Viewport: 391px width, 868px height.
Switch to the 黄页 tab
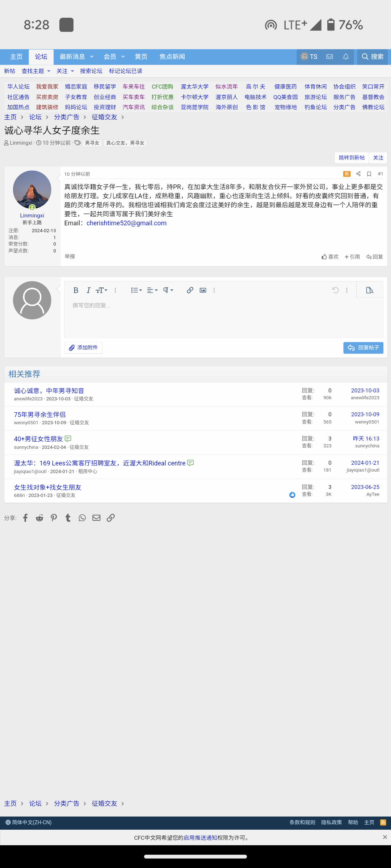point(141,57)
